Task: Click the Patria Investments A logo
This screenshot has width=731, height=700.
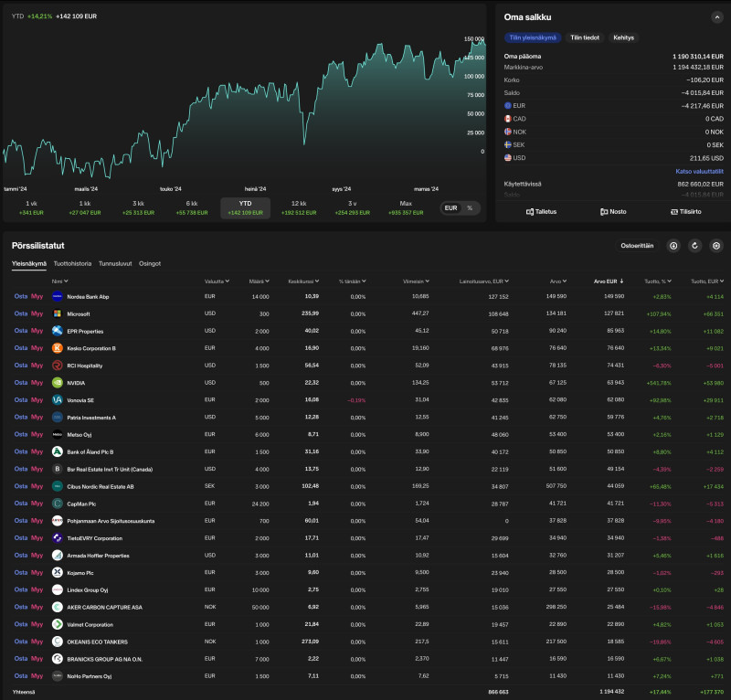Action: point(58,417)
